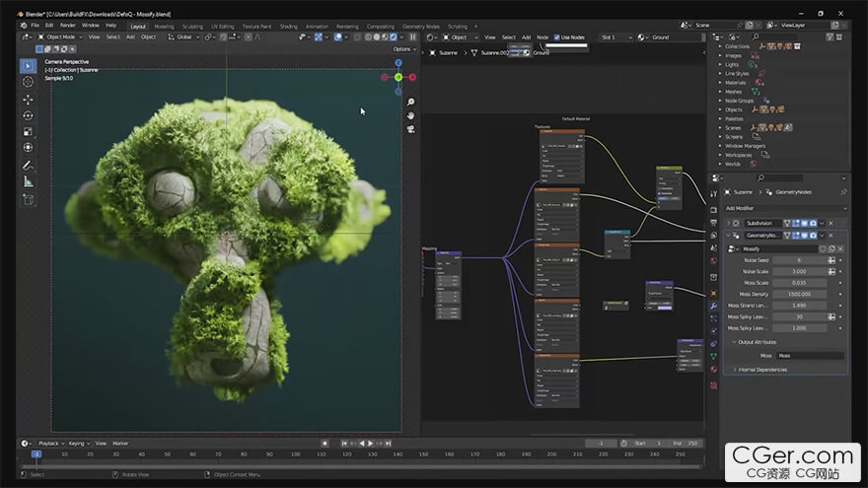The image size is (868, 488).
Task: Click the viewport pan hand icon
Action: pos(410,115)
